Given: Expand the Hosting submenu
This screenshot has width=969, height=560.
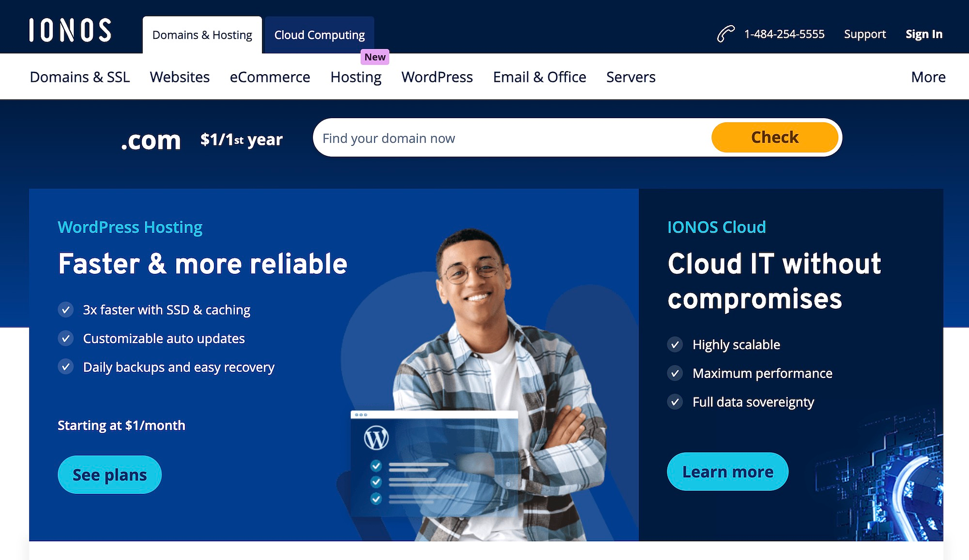Looking at the screenshot, I should pyautogui.click(x=355, y=77).
